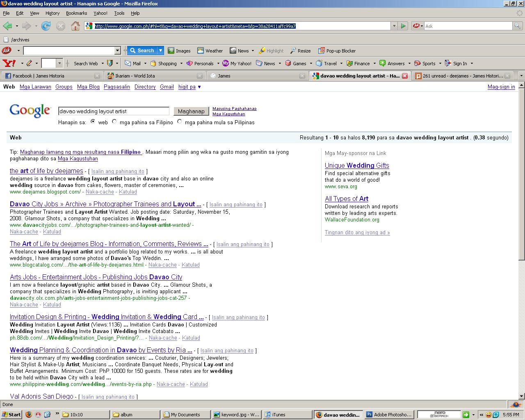Close the davao wedding layout artist tab

pos(405,76)
